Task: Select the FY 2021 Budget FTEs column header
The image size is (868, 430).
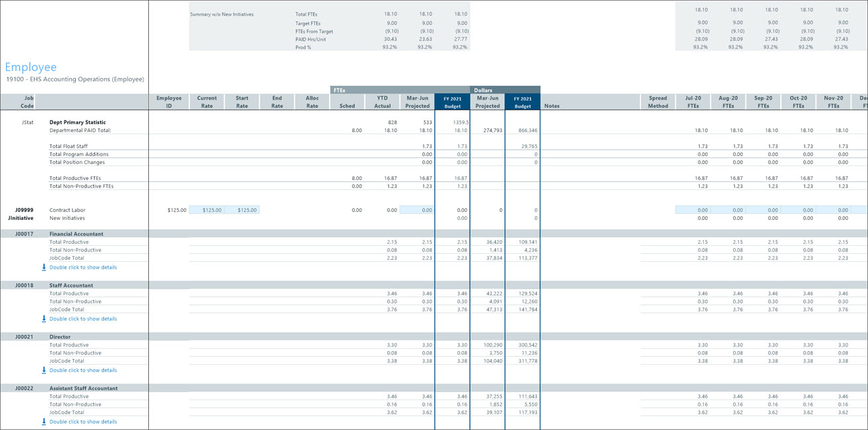Action: point(452,101)
